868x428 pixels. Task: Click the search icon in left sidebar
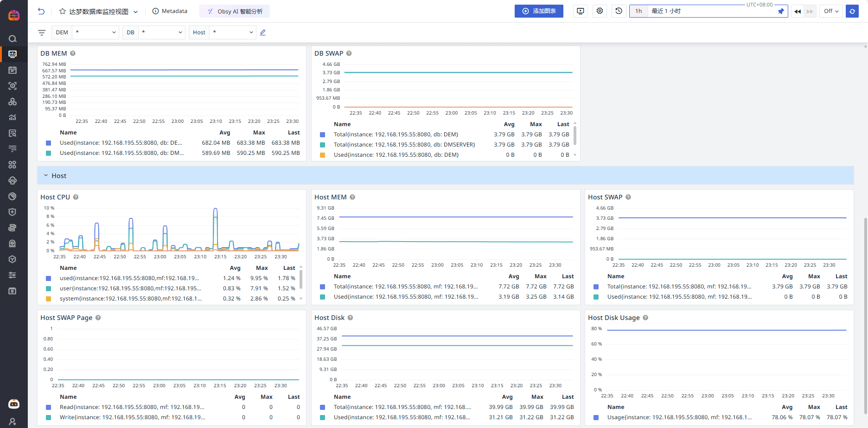[13, 38]
